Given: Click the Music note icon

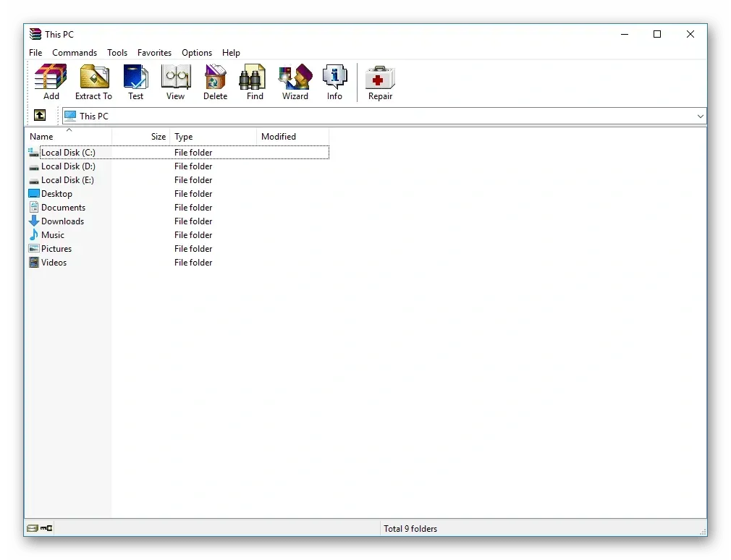Looking at the screenshot, I should click(x=34, y=235).
